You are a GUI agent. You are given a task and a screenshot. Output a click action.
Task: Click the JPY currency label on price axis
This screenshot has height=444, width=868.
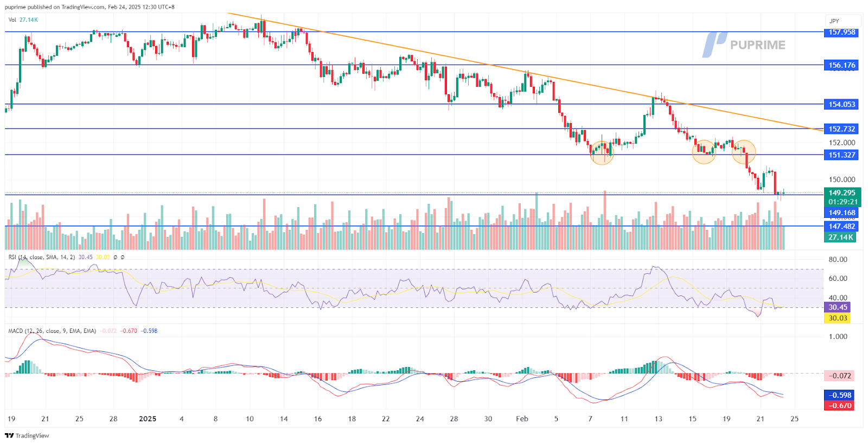tap(834, 21)
